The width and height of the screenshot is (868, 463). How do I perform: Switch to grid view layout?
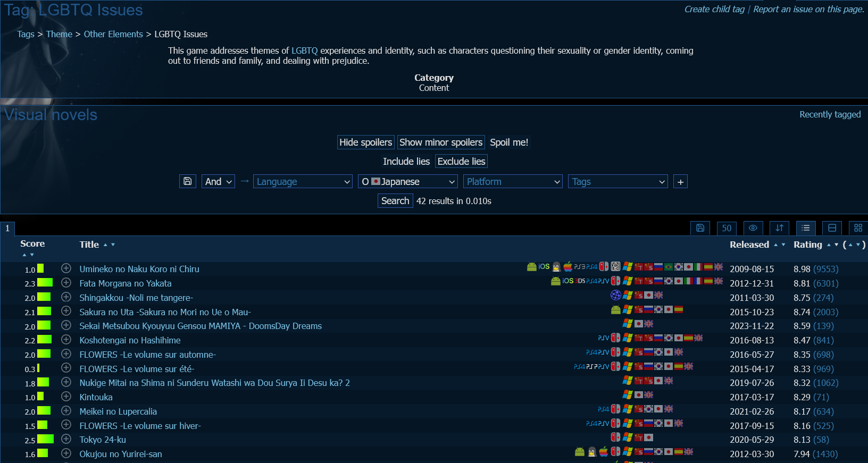pos(858,228)
